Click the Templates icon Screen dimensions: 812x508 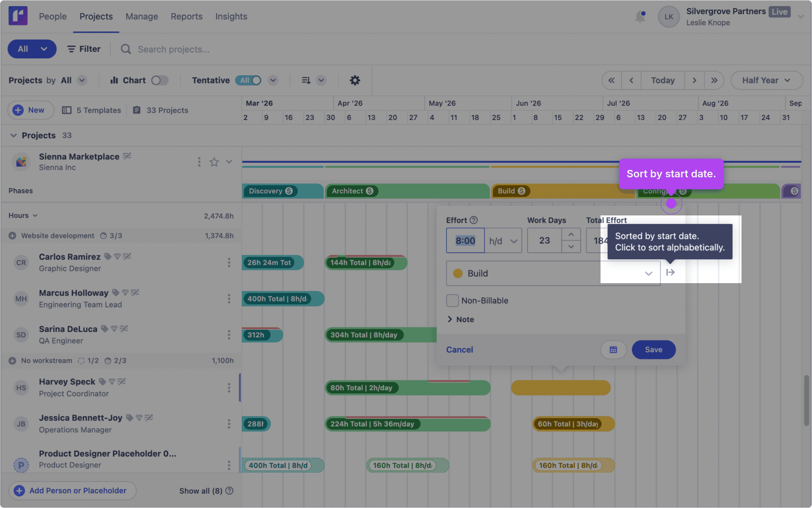(x=67, y=110)
